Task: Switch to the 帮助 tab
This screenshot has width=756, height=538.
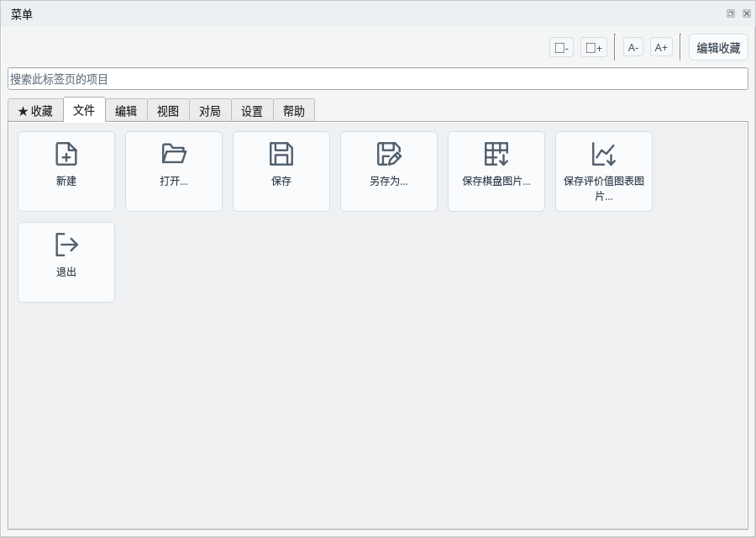Action: [294, 110]
